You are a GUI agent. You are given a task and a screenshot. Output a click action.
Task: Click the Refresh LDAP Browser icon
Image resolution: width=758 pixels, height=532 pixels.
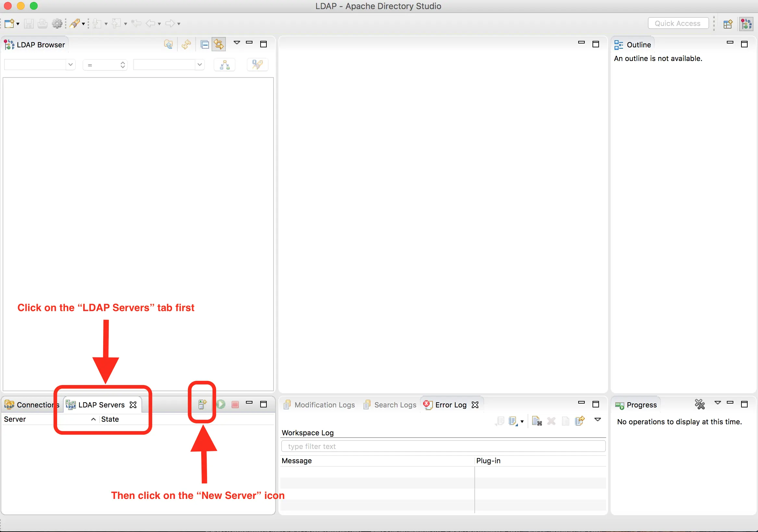[186, 44]
